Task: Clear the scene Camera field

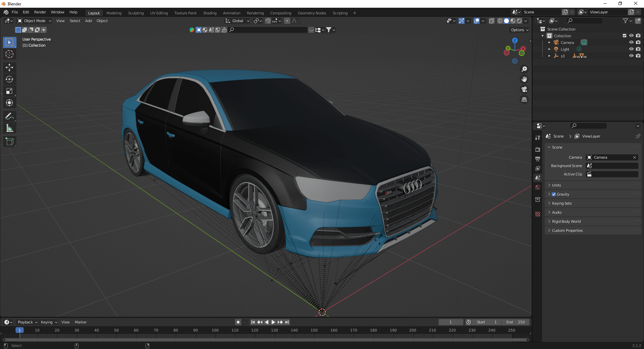Action: (635, 157)
